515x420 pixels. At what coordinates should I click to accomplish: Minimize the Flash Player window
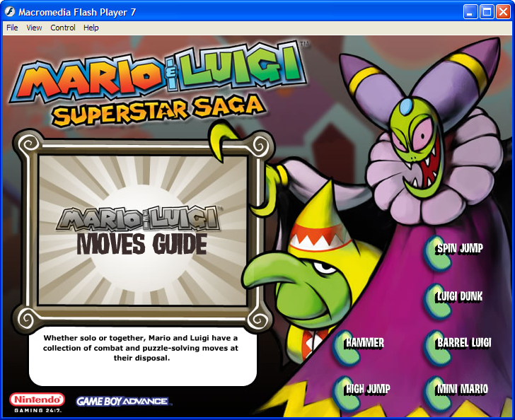pyautogui.click(x=470, y=12)
